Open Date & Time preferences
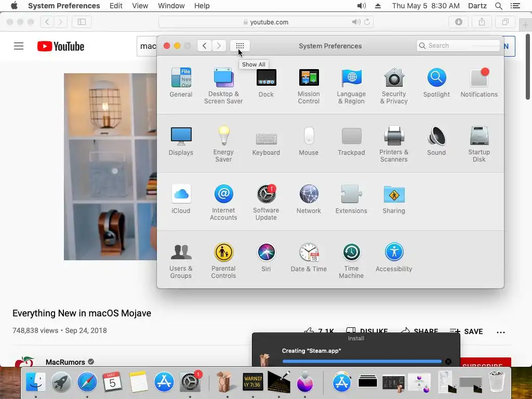532x399 pixels. tap(309, 257)
